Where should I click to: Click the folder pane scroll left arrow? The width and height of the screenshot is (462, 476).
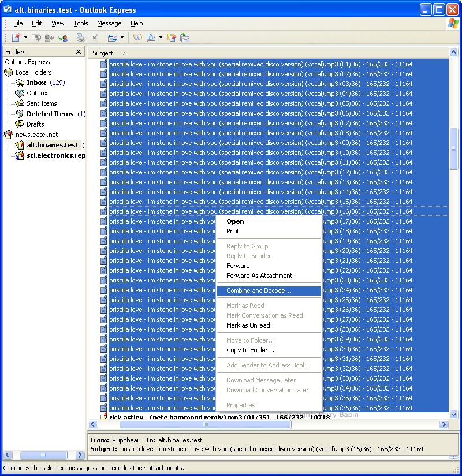coord(8,455)
